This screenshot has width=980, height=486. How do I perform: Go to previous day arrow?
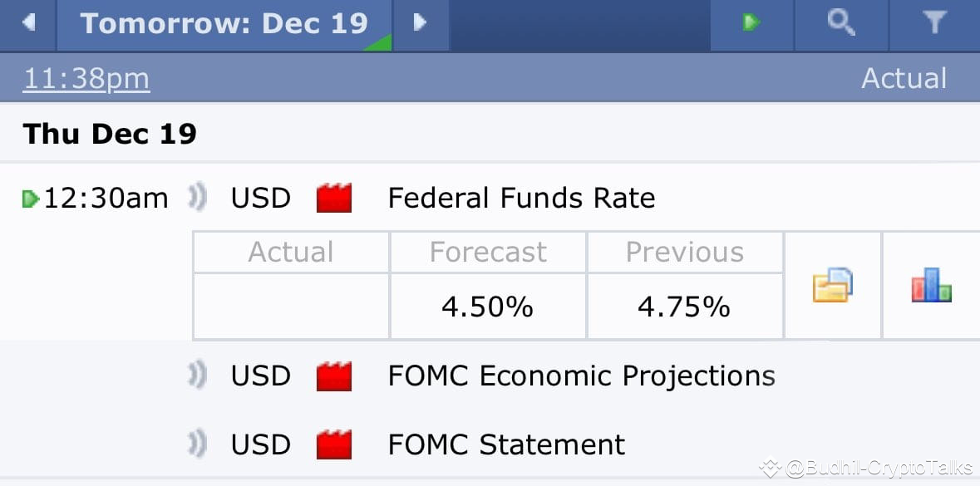tap(29, 23)
